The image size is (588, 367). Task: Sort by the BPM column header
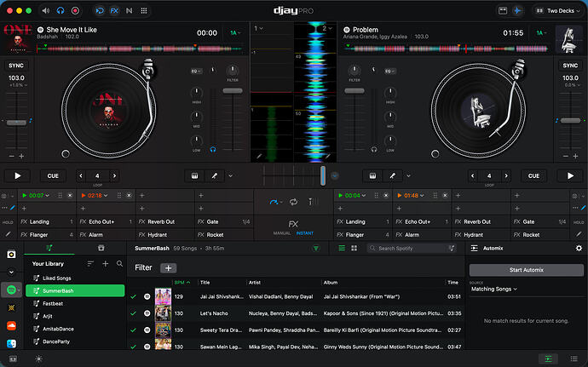click(x=182, y=283)
